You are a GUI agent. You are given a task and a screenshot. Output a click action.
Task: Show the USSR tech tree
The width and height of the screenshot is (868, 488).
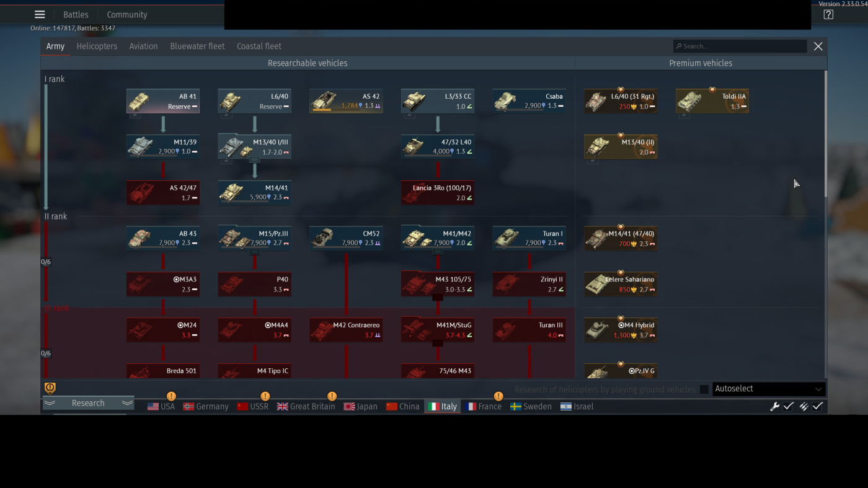pos(252,407)
